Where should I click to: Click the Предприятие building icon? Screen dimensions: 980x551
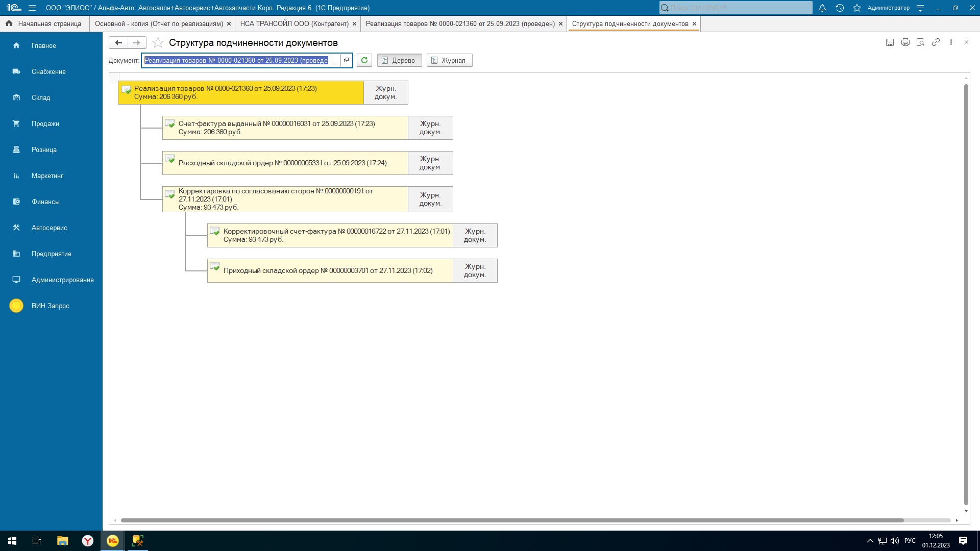pos(16,254)
